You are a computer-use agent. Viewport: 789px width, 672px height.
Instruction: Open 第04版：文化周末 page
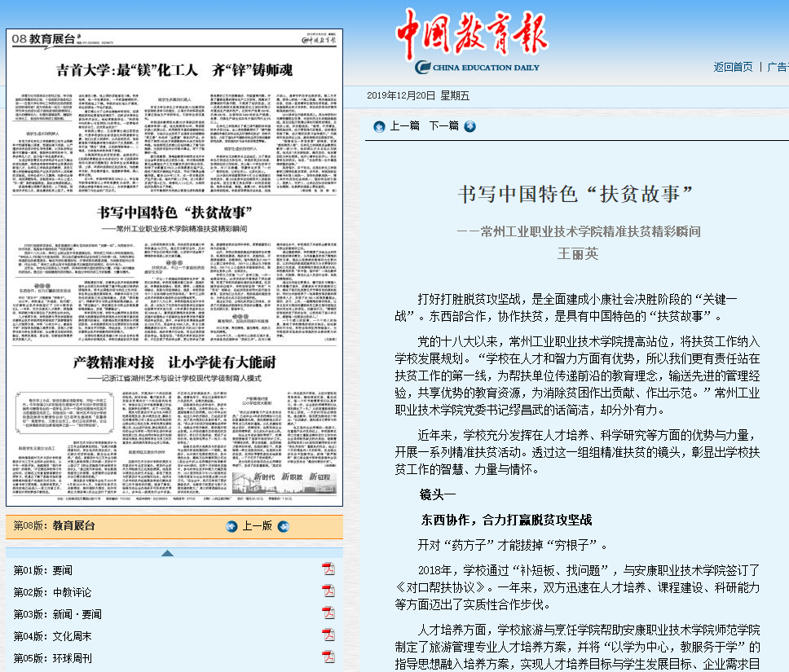pos(52,636)
